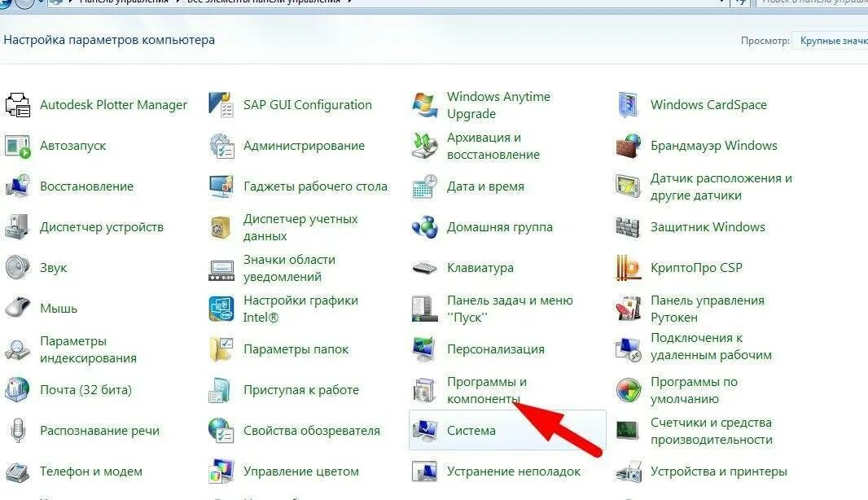
Task: Open the Персонализация link
Action: point(495,349)
